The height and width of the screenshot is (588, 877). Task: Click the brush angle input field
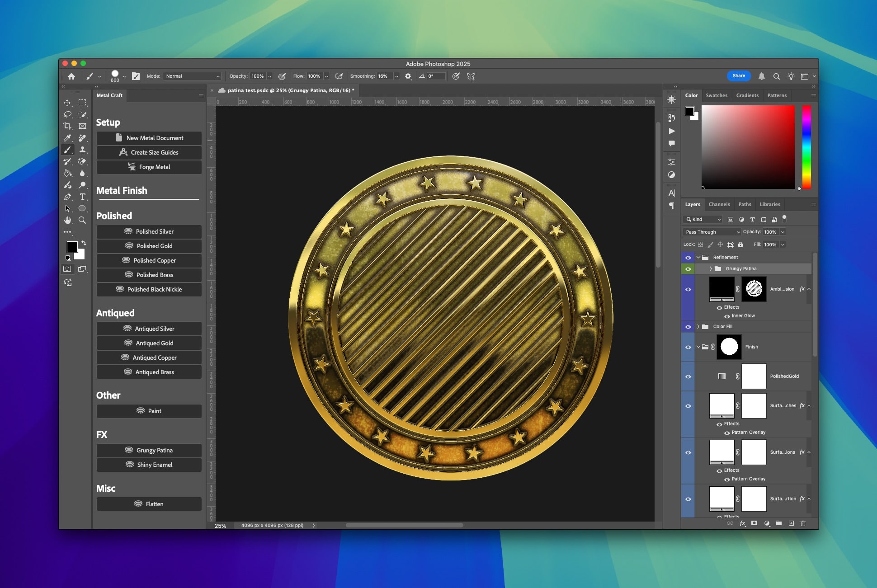click(436, 76)
